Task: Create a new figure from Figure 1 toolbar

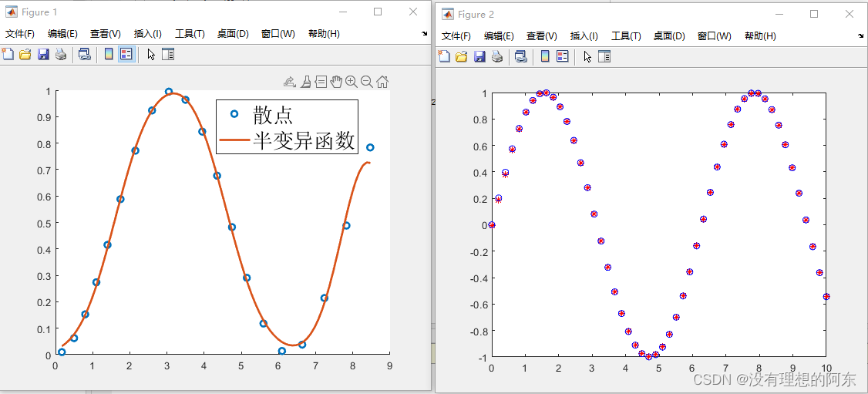Action: point(8,54)
